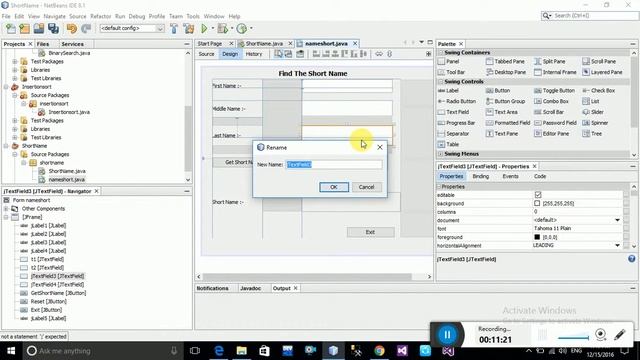The width and height of the screenshot is (640, 360).
Task: Pick the Text Area component in Palette
Action: coord(502,112)
